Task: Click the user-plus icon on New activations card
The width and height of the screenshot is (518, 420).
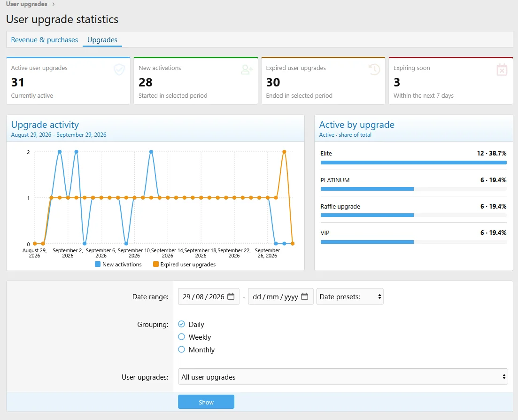Action: coord(247,70)
